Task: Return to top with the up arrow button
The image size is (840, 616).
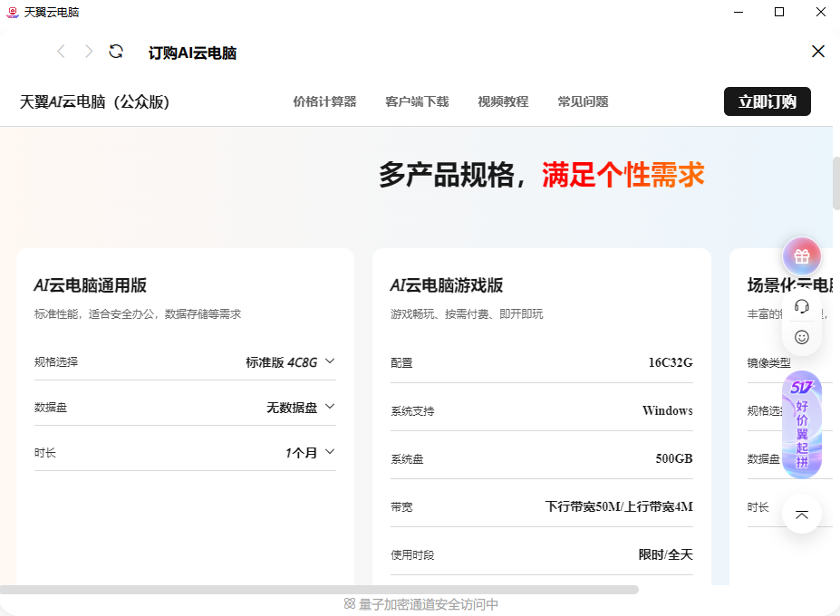Action: [801, 515]
